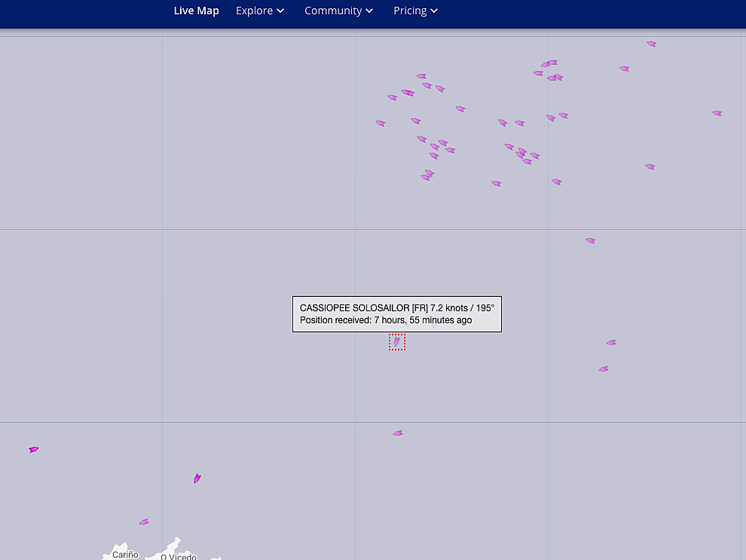This screenshot has height=560, width=746.
Task: Expand the chevron next to Pricing
Action: click(x=434, y=11)
